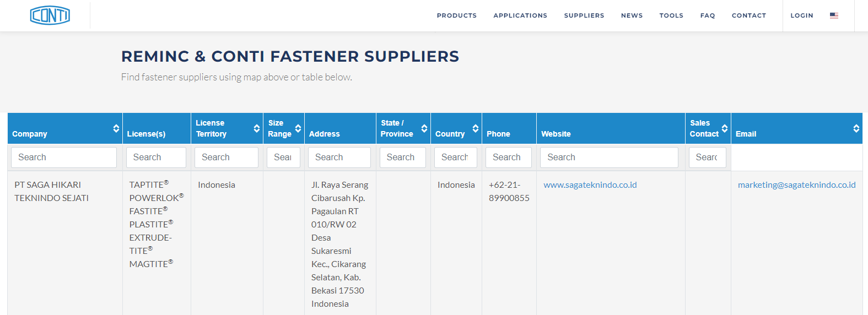This screenshot has height=315, width=868.
Task: Sort by Sales Contact column arrows
Action: [724, 128]
